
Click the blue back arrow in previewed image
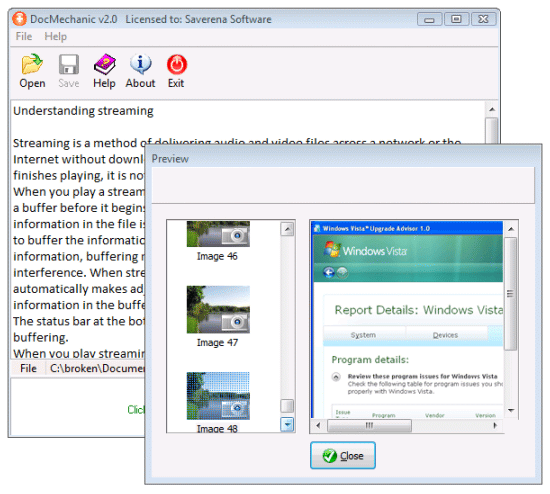pyautogui.click(x=329, y=272)
